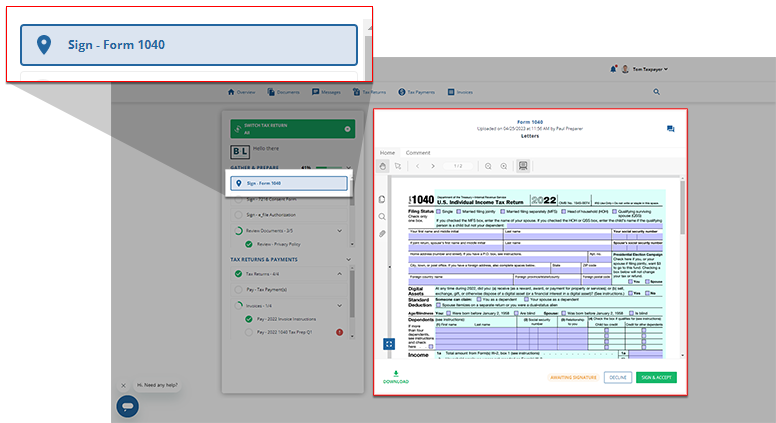
Task: Open the page thumbnails side panel
Action: pyautogui.click(x=382, y=199)
